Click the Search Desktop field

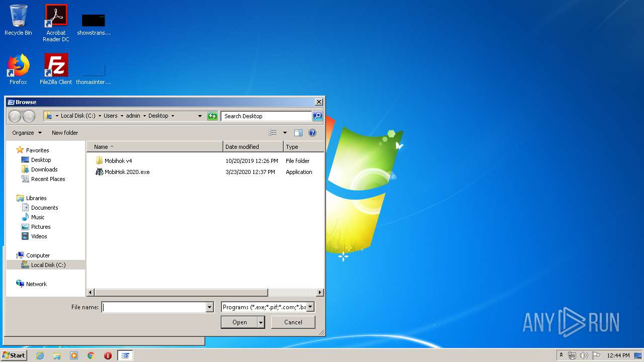(x=266, y=116)
